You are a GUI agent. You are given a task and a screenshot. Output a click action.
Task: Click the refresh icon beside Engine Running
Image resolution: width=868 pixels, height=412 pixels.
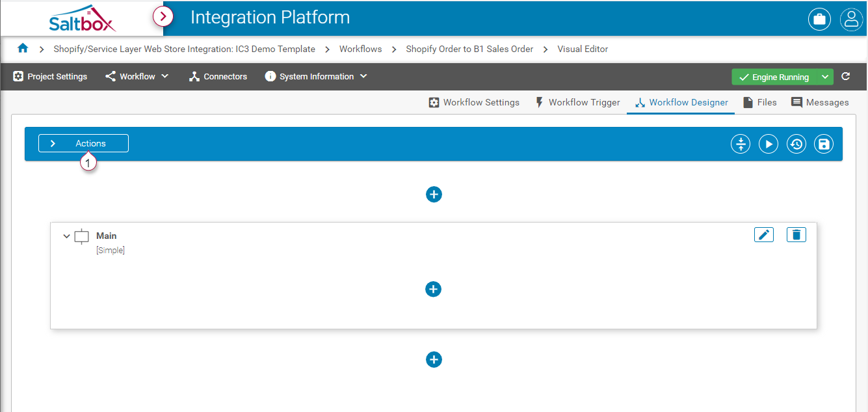pyautogui.click(x=846, y=77)
